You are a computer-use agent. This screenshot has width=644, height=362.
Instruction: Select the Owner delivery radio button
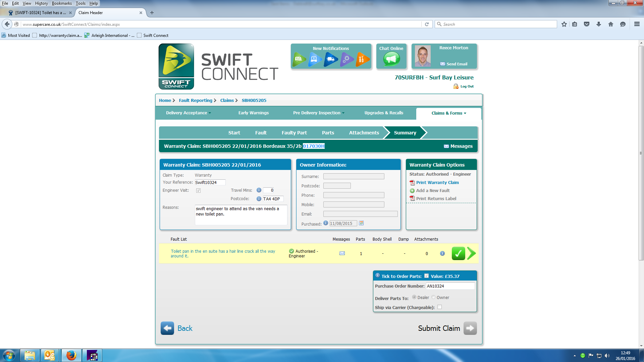433,297
